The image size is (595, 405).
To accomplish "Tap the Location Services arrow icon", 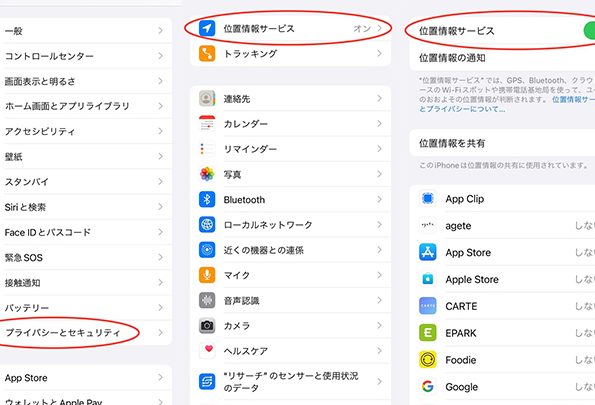I will (x=207, y=28).
